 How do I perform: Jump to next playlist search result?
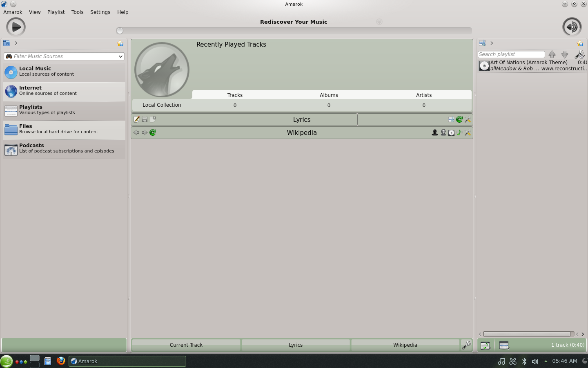coord(565,54)
